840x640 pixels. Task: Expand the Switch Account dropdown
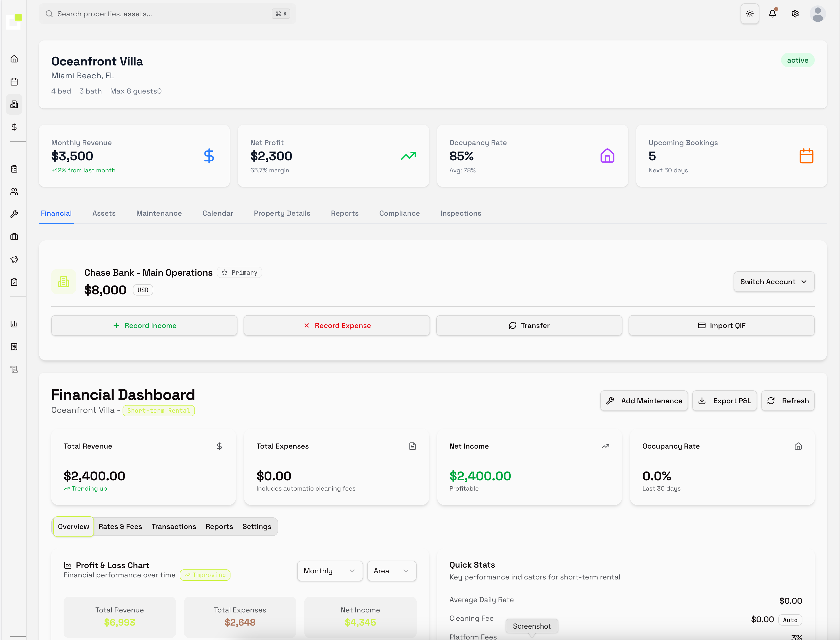(773, 282)
